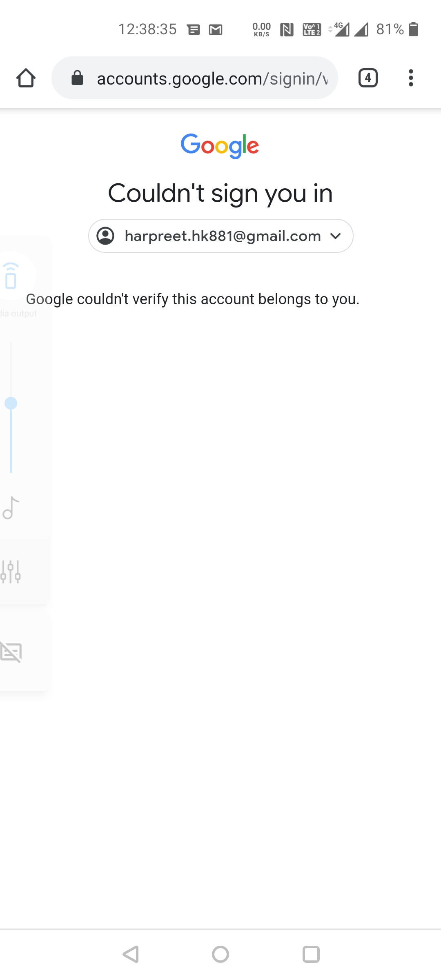This screenshot has width=441, height=980.
Task: Tap the NFC icon in status bar
Action: (287, 29)
